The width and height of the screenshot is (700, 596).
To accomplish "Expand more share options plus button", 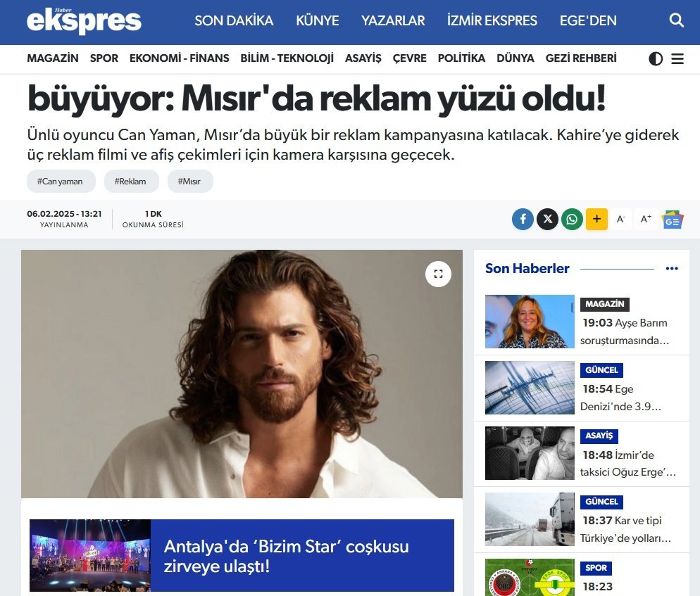I will 596,219.
